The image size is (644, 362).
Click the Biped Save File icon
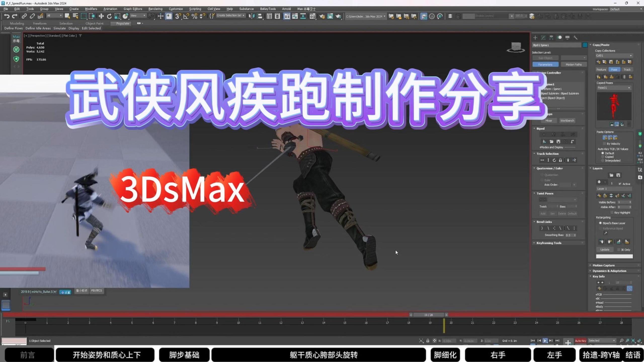tap(558, 142)
